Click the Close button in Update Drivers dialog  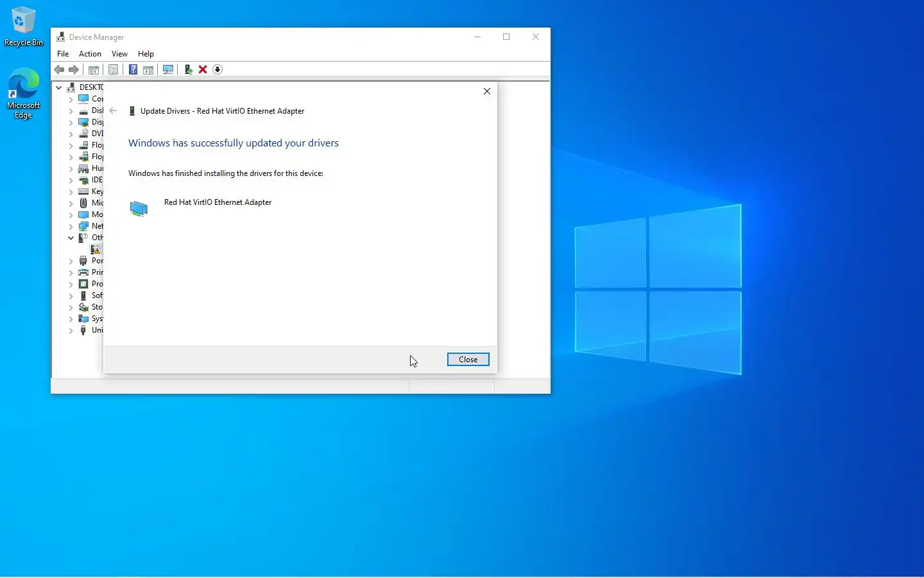click(x=468, y=360)
